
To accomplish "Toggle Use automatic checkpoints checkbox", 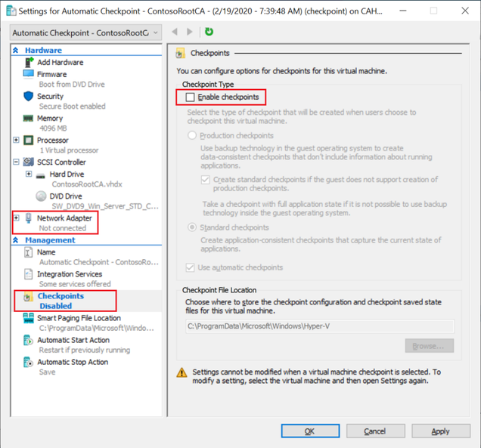I will click(190, 267).
